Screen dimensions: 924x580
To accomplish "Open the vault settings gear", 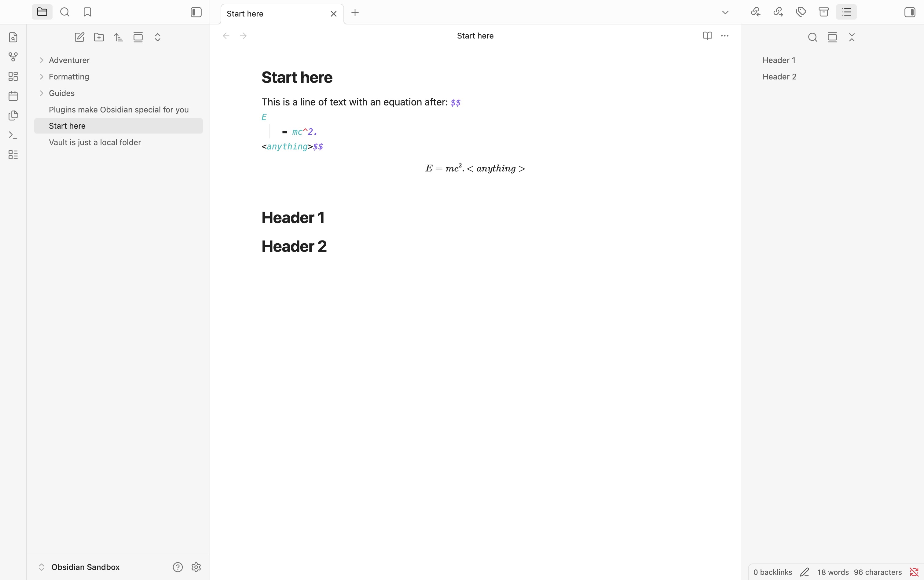I will [x=196, y=567].
